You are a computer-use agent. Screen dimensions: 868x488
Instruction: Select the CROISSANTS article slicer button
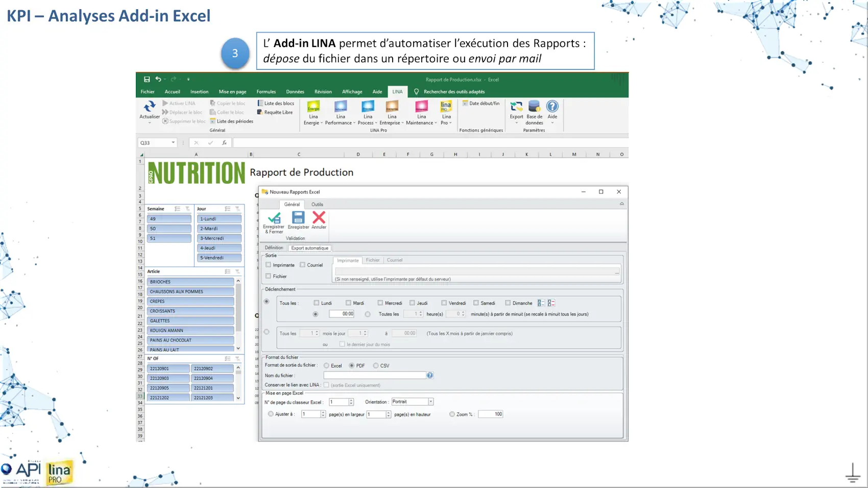coord(190,311)
